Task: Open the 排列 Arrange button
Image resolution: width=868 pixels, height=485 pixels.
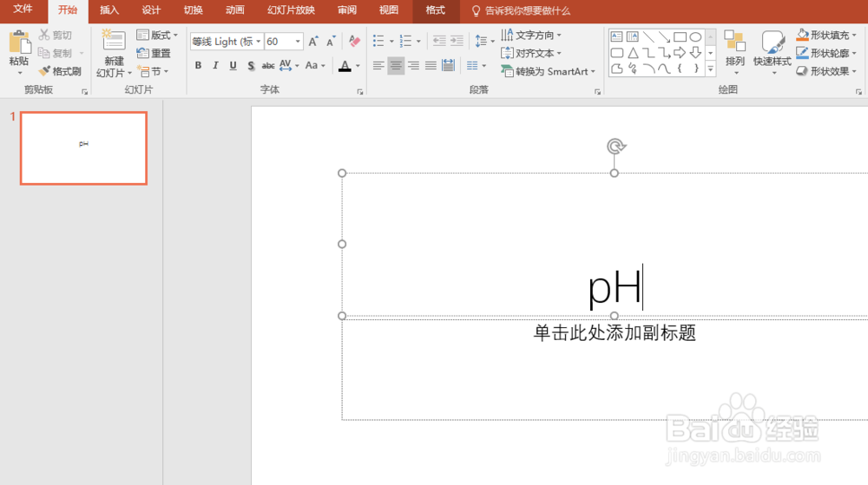Action: [735, 53]
